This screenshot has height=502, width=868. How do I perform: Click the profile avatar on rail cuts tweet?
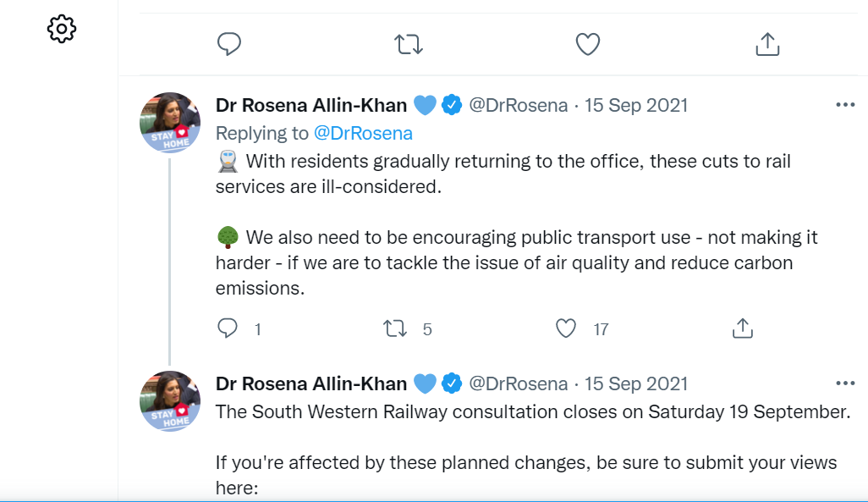[x=170, y=123]
